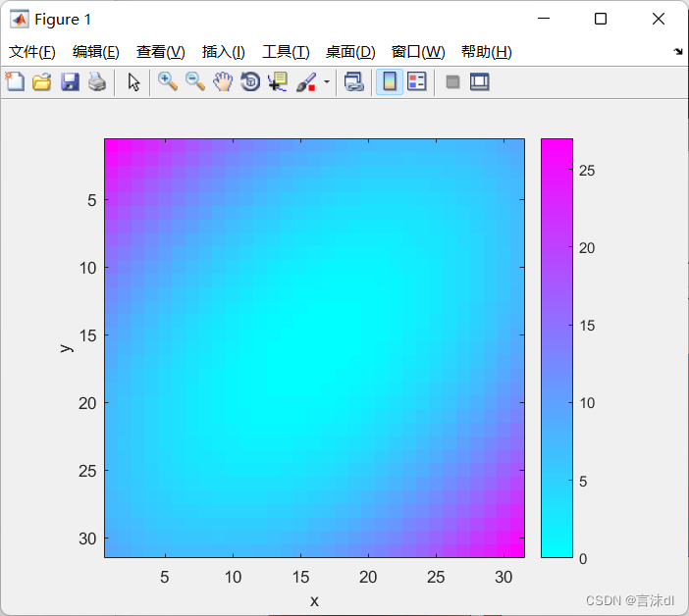Screen dimensions: 689x616
Task: Open a file with the folder icon
Action: 42,81
